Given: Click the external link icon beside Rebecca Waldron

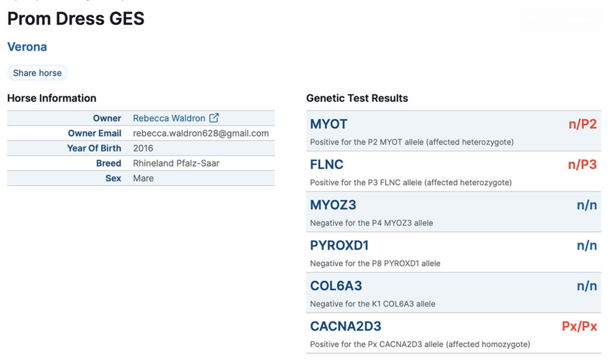Looking at the screenshot, I should coord(214,119).
